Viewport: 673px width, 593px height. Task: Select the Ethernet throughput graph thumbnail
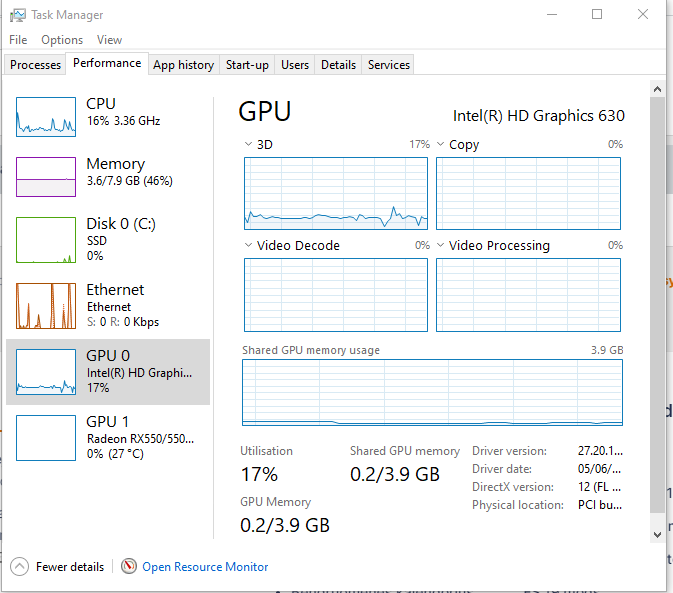tap(46, 306)
